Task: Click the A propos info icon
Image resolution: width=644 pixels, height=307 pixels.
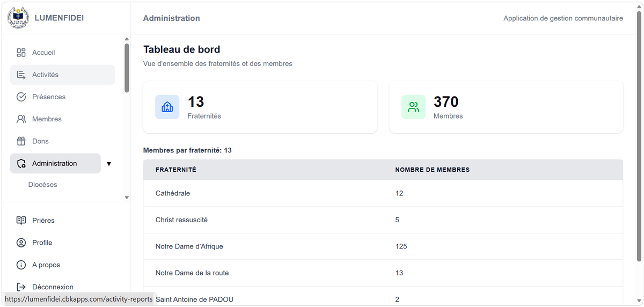Action: [x=21, y=265]
